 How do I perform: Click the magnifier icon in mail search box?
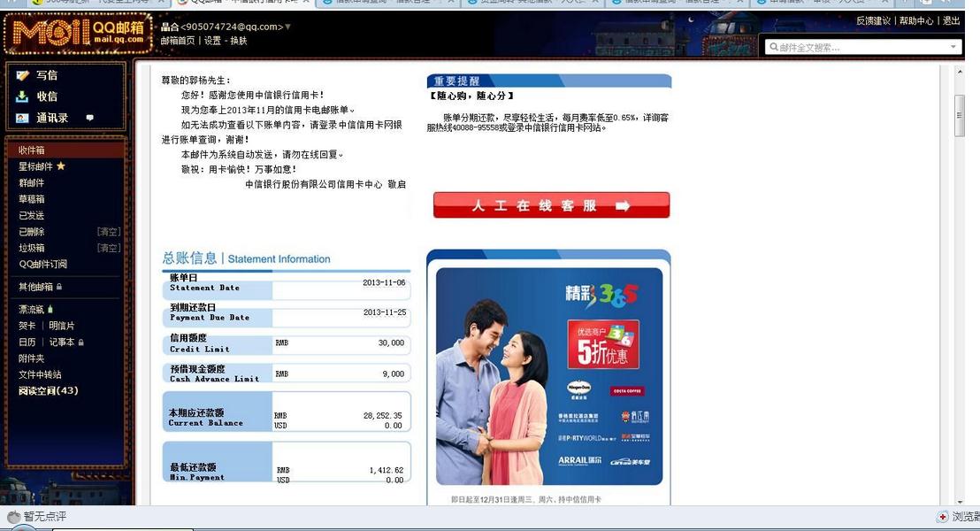click(x=774, y=47)
